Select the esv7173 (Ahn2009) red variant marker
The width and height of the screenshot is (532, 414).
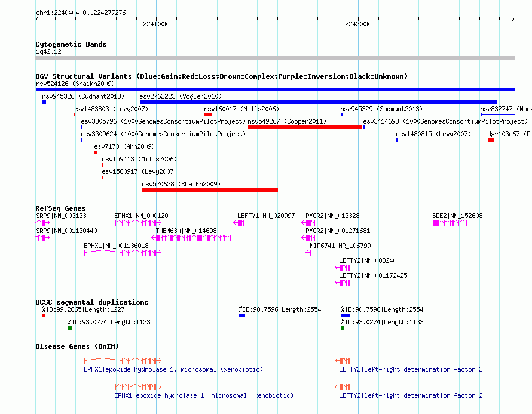click(96, 152)
